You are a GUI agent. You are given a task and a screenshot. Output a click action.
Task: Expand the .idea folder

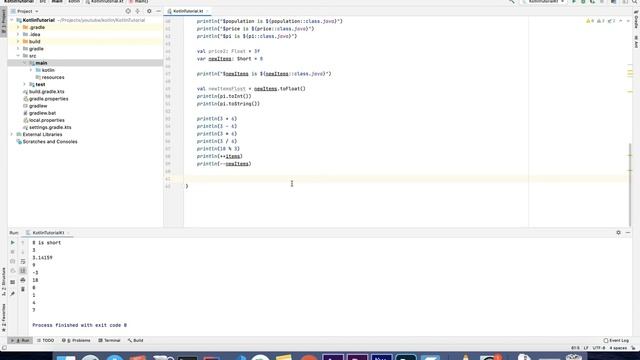point(18,34)
